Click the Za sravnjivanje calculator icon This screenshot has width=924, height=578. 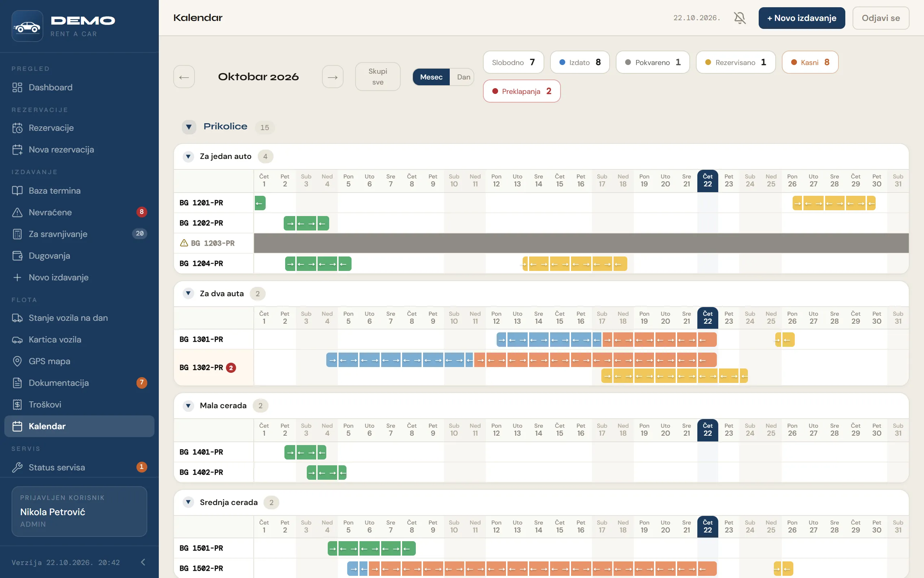17,234
